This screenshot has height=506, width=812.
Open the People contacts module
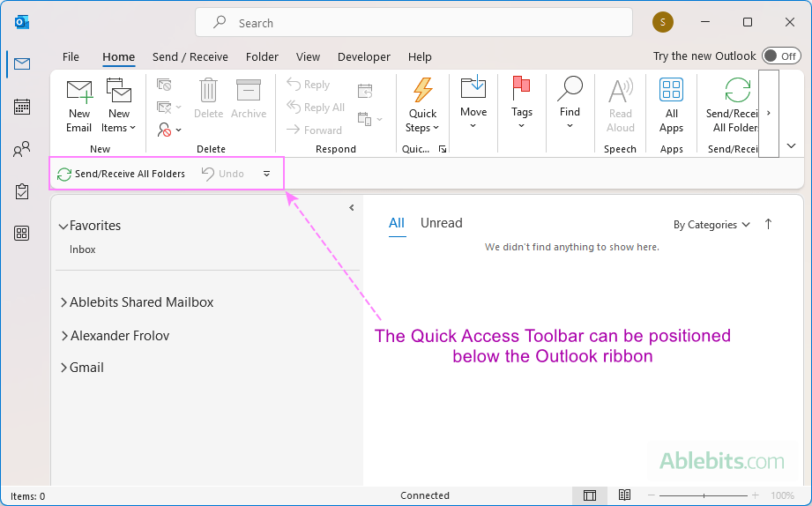pyautogui.click(x=22, y=150)
